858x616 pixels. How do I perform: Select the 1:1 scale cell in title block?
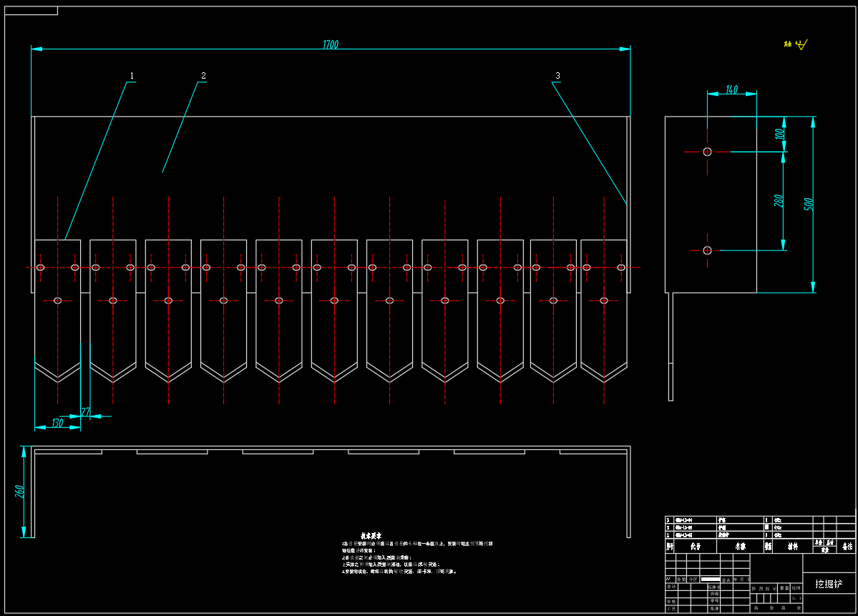(796, 598)
